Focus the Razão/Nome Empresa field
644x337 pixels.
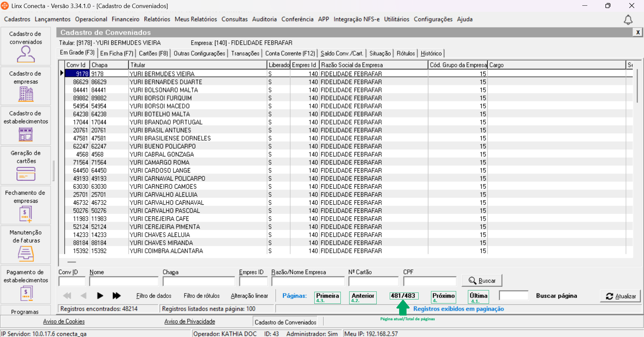pos(308,281)
